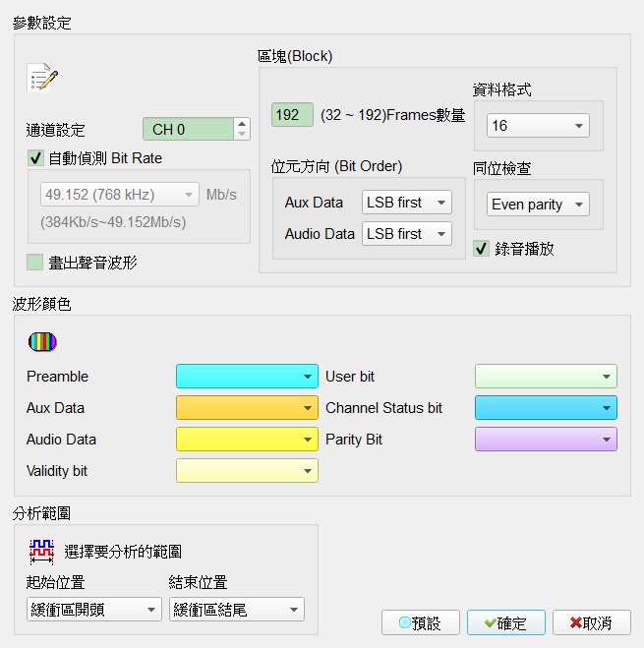Click the (32 ~ 192)Frames數量 label
Image resolution: width=644 pixels, height=648 pixels.
coord(393,115)
